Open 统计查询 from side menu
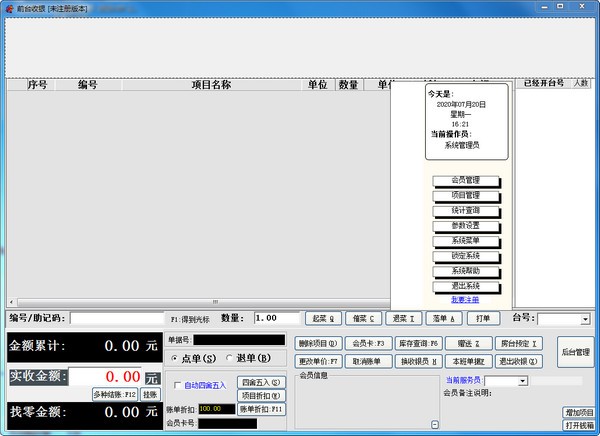The height and width of the screenshot is (436, 600). pyautogui.click(x=466, y=211)
